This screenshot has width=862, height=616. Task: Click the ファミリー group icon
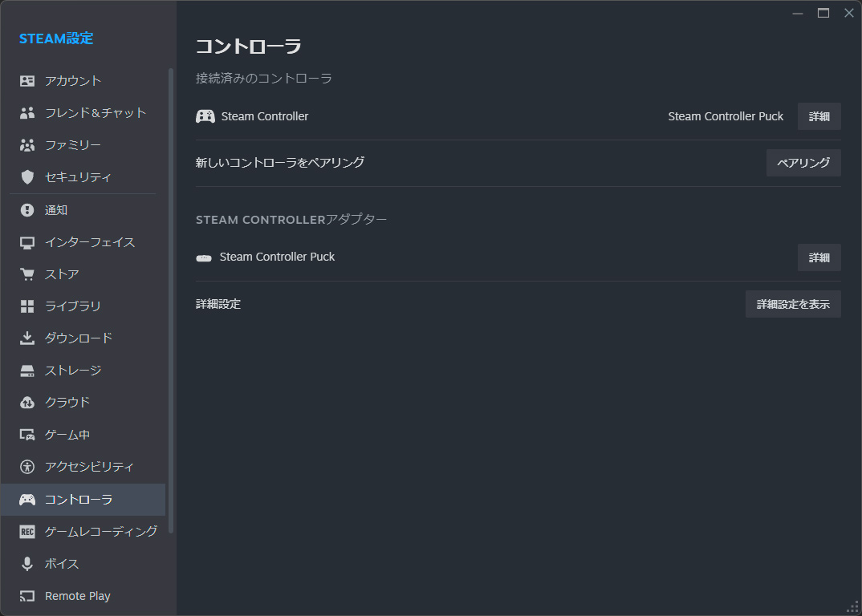(x=27, y=145)
